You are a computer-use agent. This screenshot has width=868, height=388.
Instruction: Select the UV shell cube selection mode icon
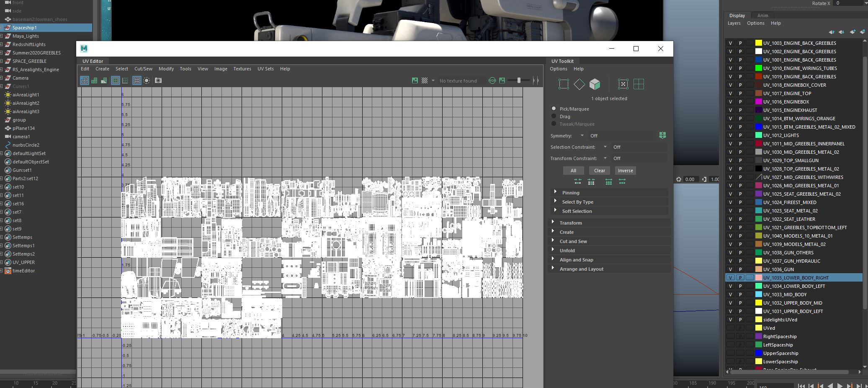(x=595, y=84)
